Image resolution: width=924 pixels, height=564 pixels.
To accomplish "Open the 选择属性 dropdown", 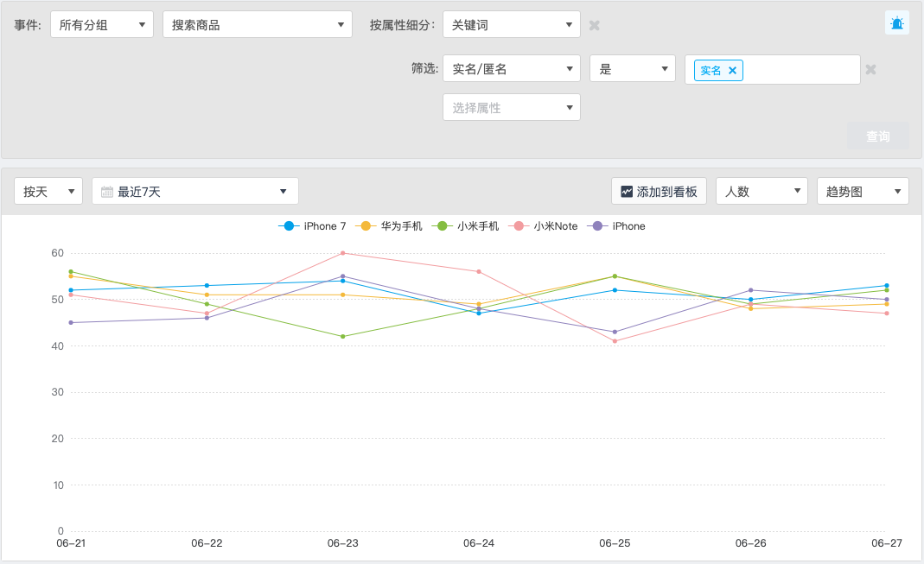I will tap(512, 107).
